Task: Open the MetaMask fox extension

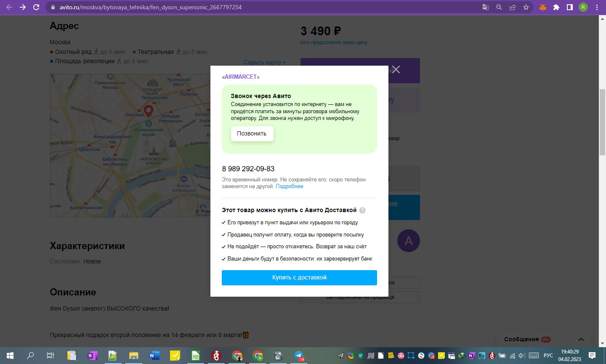Action: click(543, 7)
